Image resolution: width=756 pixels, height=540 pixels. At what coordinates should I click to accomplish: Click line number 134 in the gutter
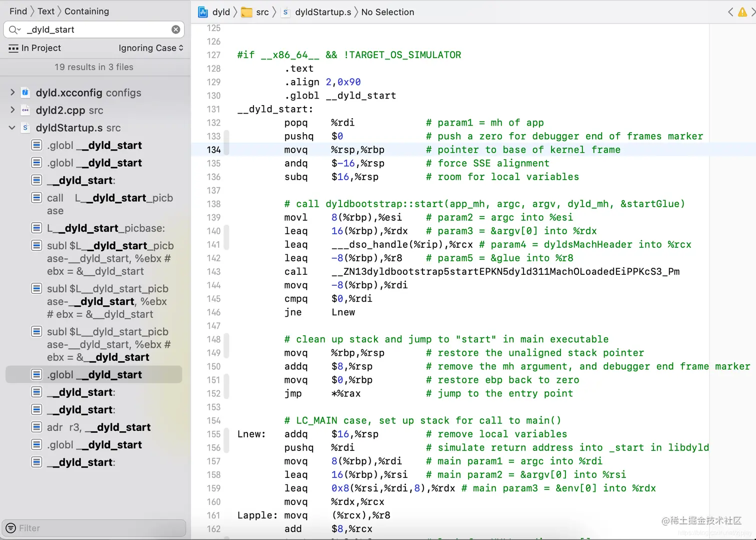coord(213,150)
